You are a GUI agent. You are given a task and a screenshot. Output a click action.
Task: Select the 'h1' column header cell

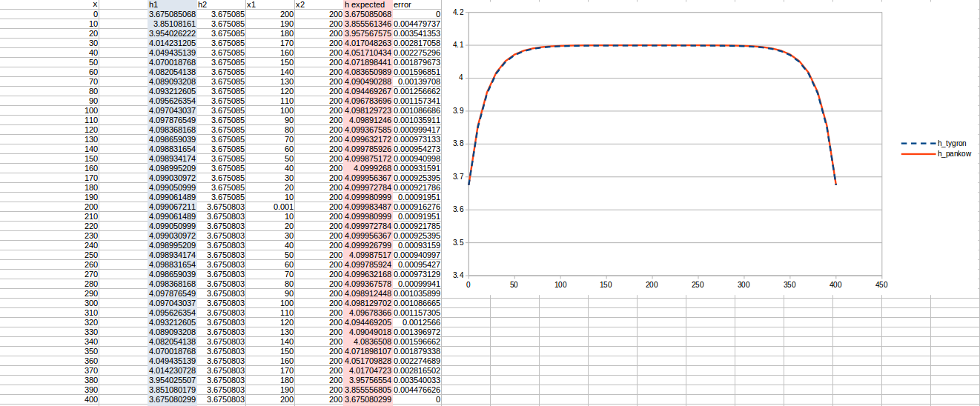point(172,4)
